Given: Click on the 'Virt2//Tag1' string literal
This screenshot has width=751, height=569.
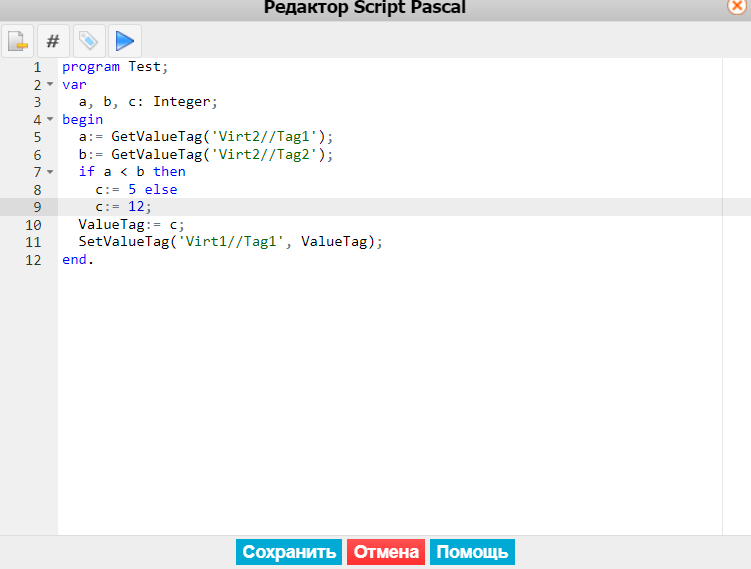Looking at the screenshot, I should pyautogui.click(x=264, y=137).
